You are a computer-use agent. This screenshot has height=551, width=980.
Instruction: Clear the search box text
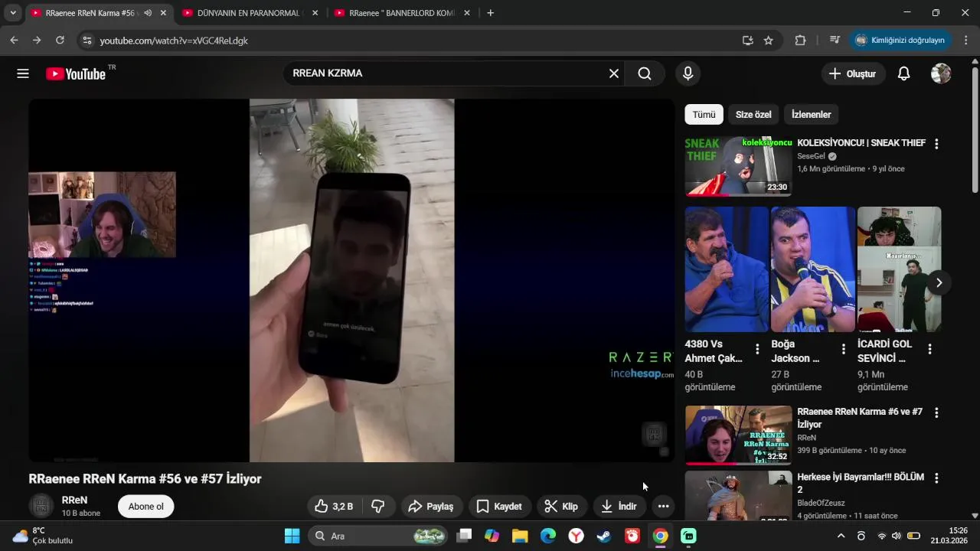(613, 73)
